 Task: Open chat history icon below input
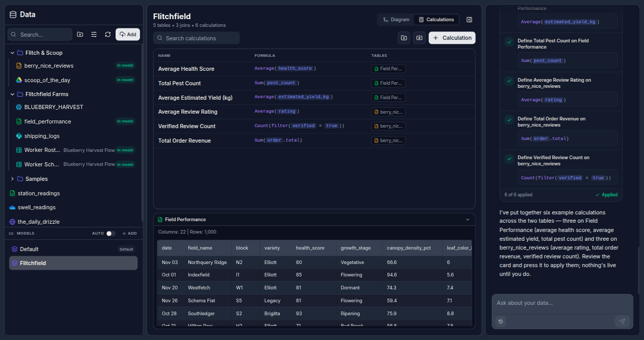click(501, 321)
